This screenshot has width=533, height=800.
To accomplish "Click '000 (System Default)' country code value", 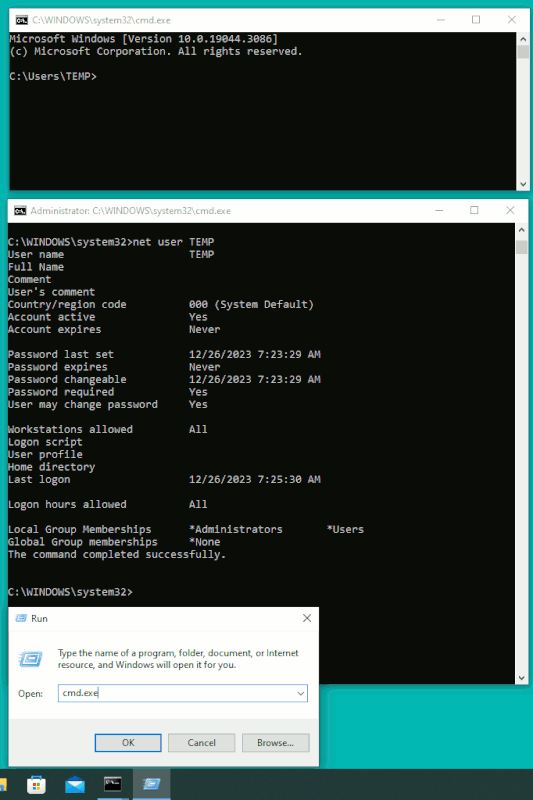I will coord(251,305).
